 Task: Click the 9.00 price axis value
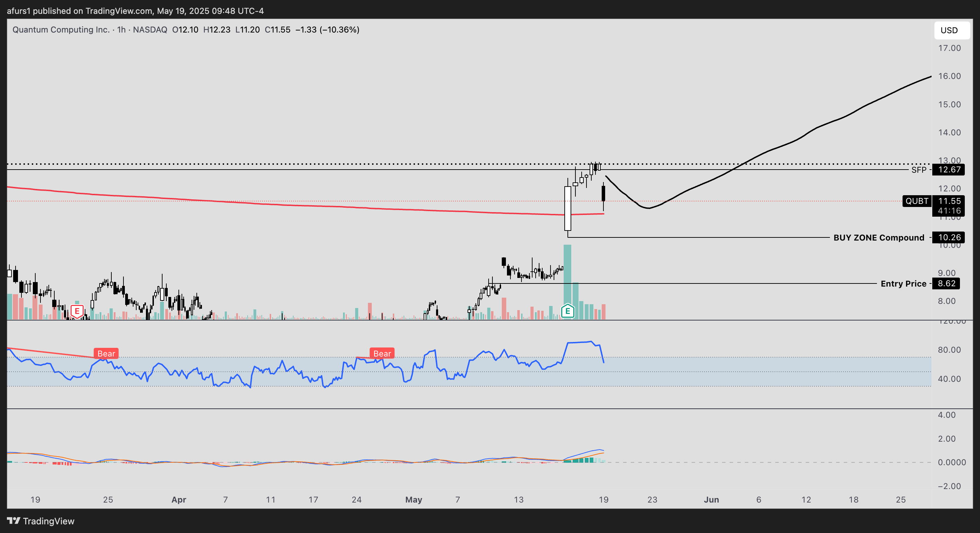(x=946, y=273)
